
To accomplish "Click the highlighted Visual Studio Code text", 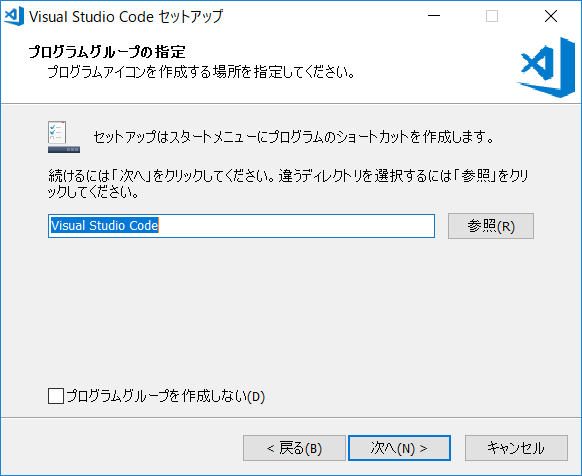I will coord(105,225).
